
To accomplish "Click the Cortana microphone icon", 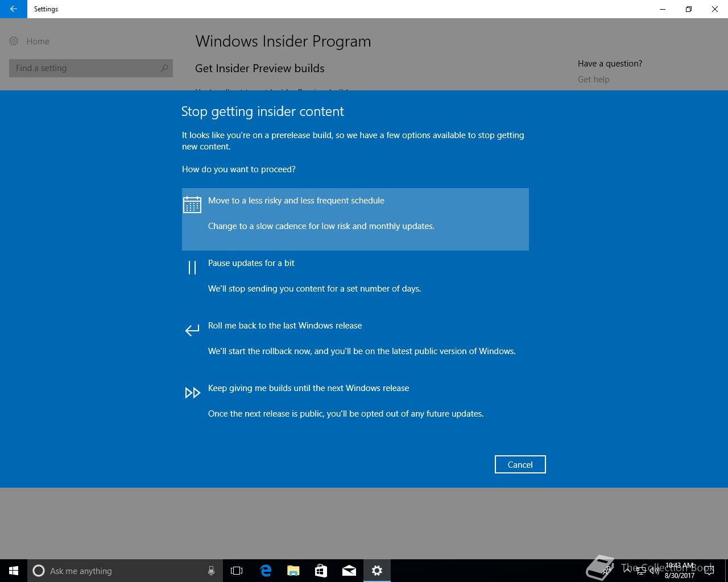I will [x=211, y=571].
